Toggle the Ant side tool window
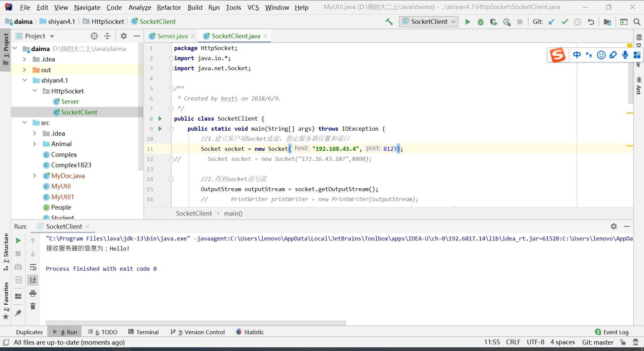 coord(639,86)
